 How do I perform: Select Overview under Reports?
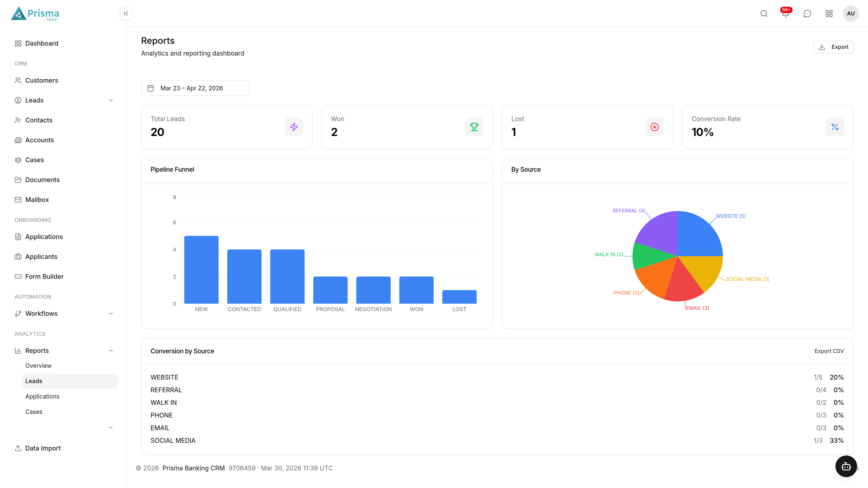pyautogui.click(x=69, y=366)
